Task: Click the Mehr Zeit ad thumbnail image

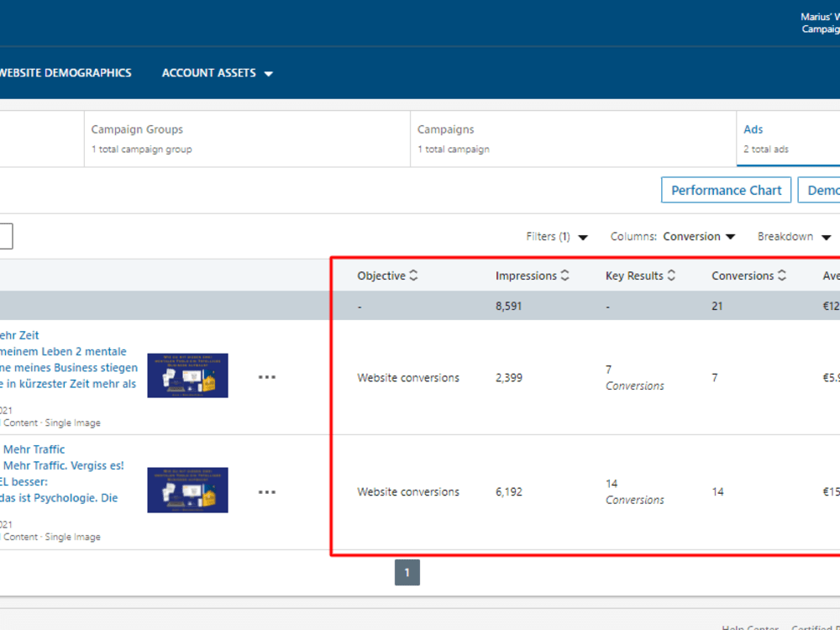Action: tap(187, 375)
